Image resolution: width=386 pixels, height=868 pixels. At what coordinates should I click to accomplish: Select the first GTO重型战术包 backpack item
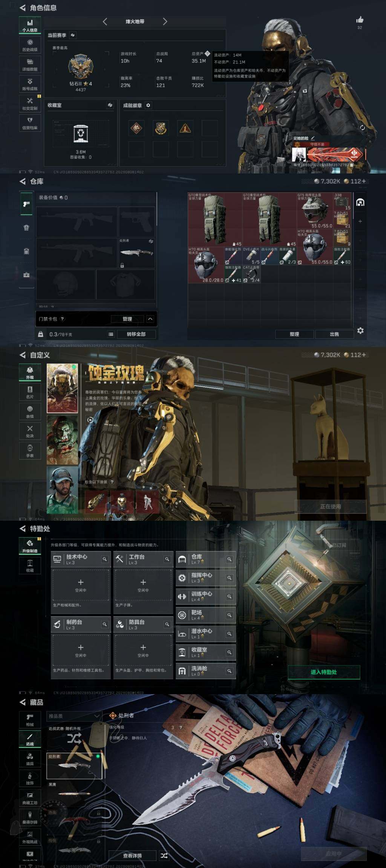(215, 220)
